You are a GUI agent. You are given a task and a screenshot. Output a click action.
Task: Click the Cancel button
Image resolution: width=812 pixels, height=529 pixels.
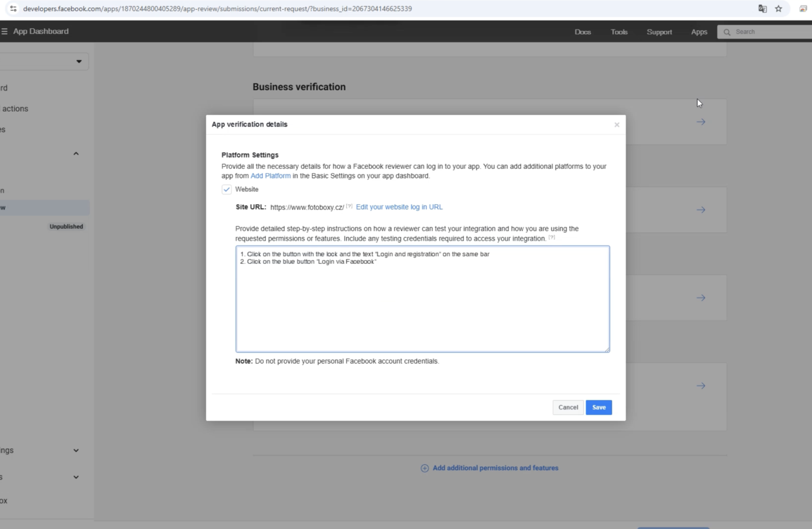click(x=568, y=408)
